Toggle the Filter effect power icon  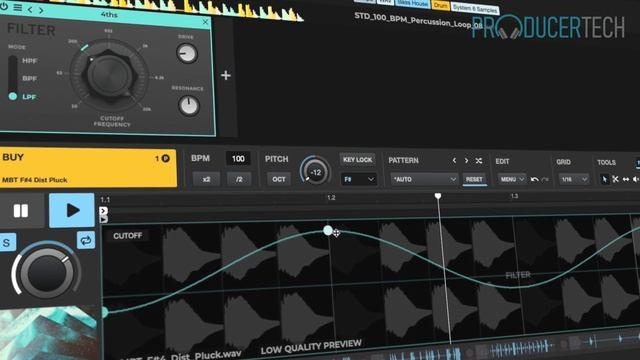(3, 7)
